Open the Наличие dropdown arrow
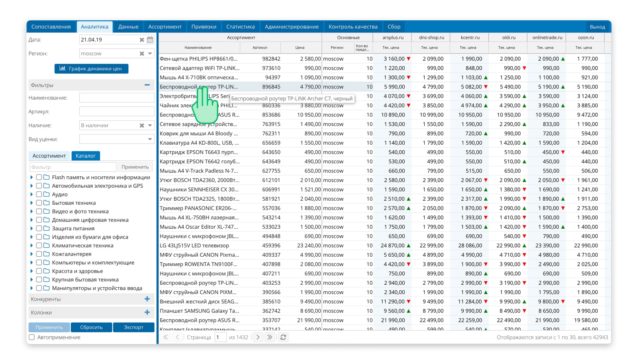 click(150, 126)
